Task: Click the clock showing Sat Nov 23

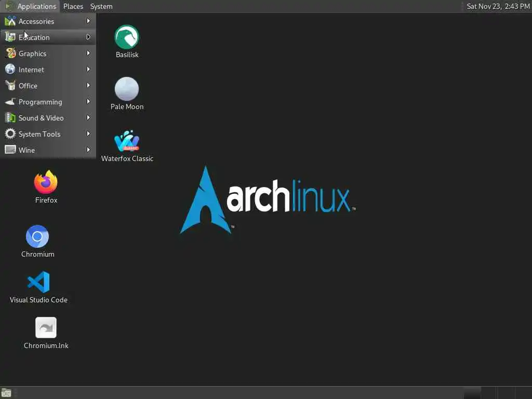Action: coord(498,6)
